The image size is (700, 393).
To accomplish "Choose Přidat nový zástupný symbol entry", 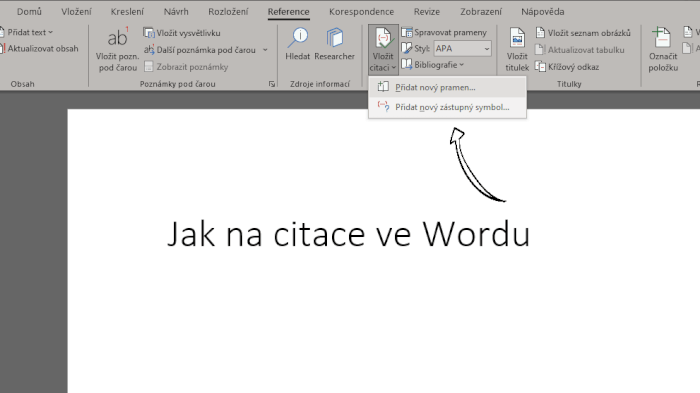I will 447,107.
